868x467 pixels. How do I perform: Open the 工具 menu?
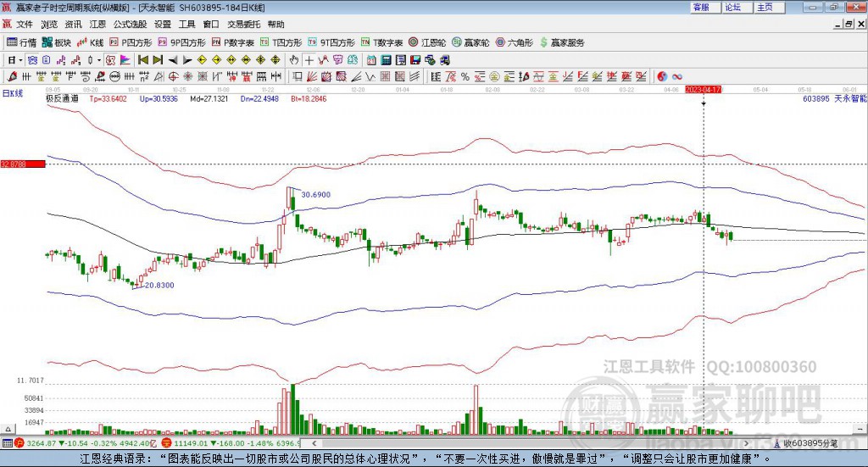tap(187, 25)
